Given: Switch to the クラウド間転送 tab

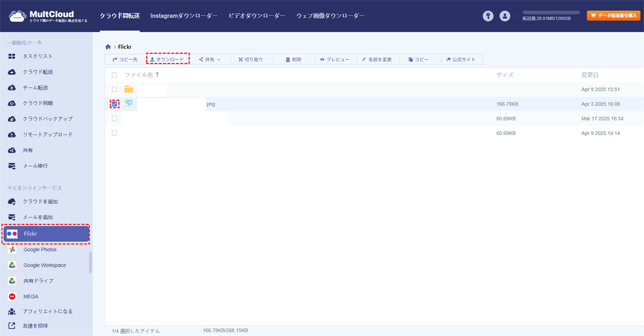Looking at the screenshot, I should pos(120,16).
